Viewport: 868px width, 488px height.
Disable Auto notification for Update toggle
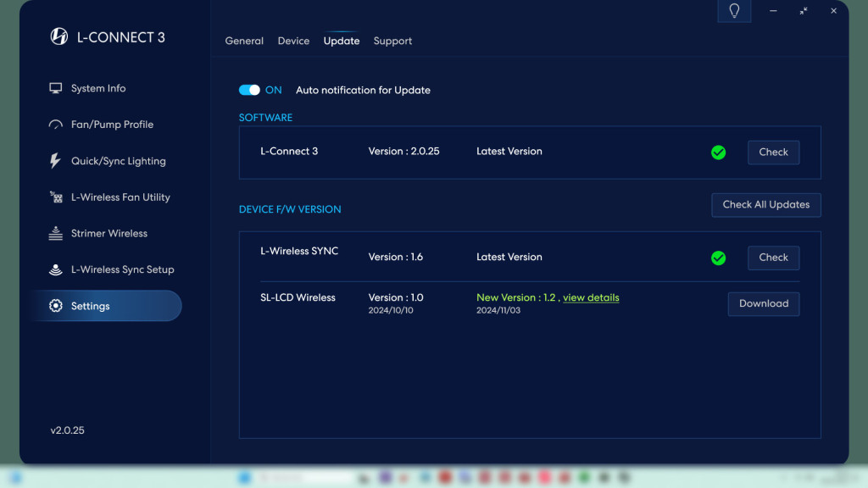pyautogui.click(x=249, y=90)
